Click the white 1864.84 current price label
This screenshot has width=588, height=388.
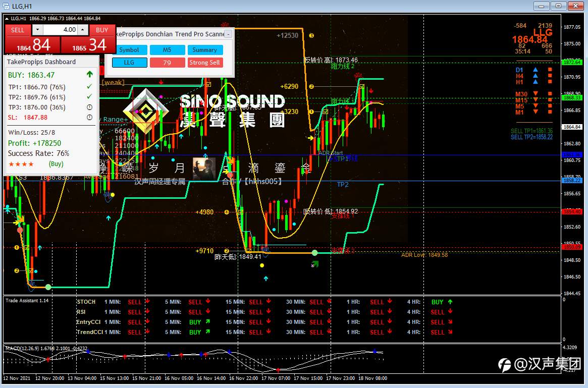point(571,127)
